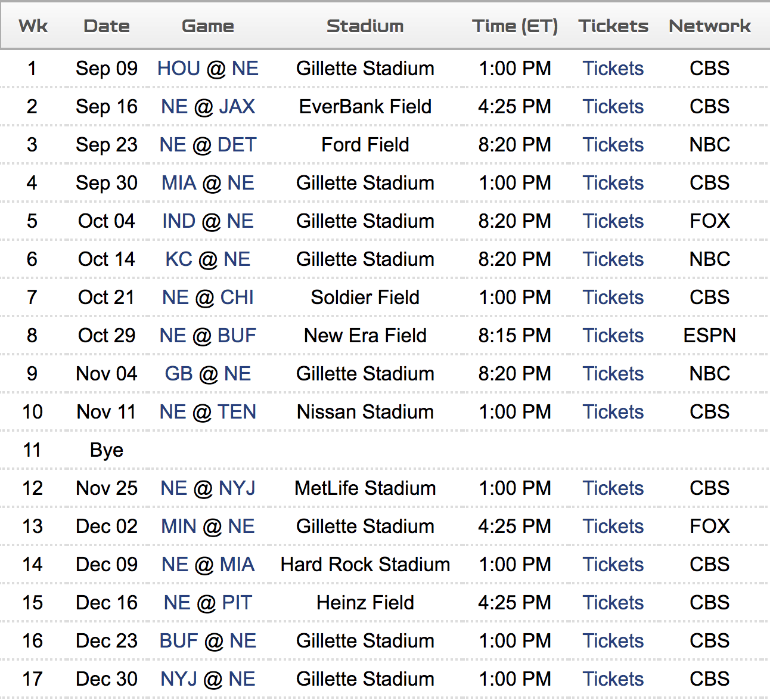The width and height of the screenshot is (770, 700).
Task: Open Tickets for the IND @ NE game
Action: pyautogui.click(x=613, y=221)
